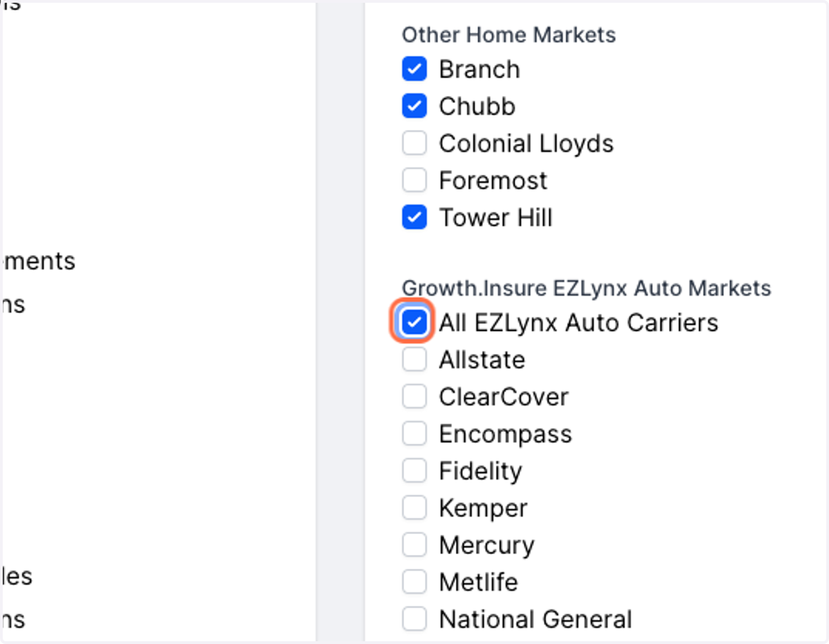Disable the Tower Hill checkbox
This screenshot has width=829, height=644.
click(x=414, y=218)
